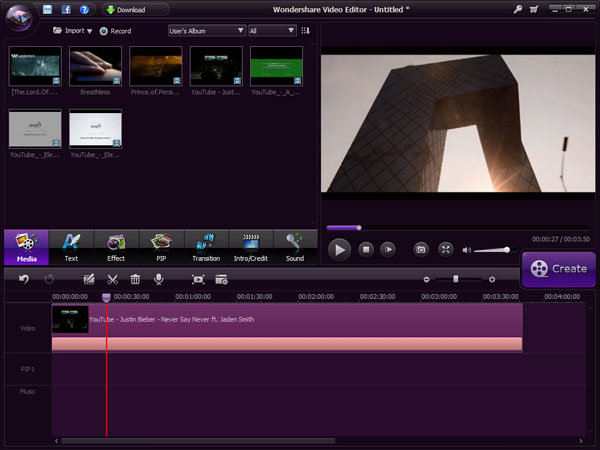This screenshot has width=600, height=450.
Task: Split the clip with scissors tool
Action: [113, 279]
